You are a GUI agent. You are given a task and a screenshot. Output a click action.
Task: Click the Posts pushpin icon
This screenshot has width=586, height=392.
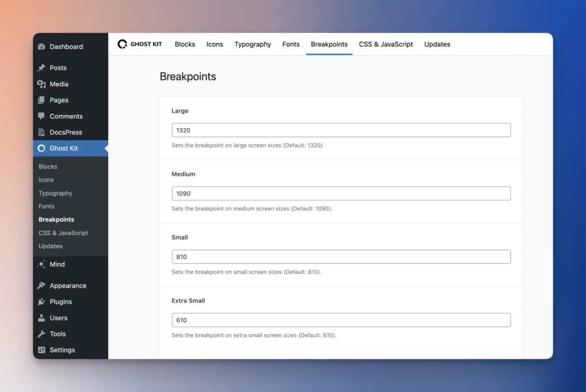(x=41, y=68)
